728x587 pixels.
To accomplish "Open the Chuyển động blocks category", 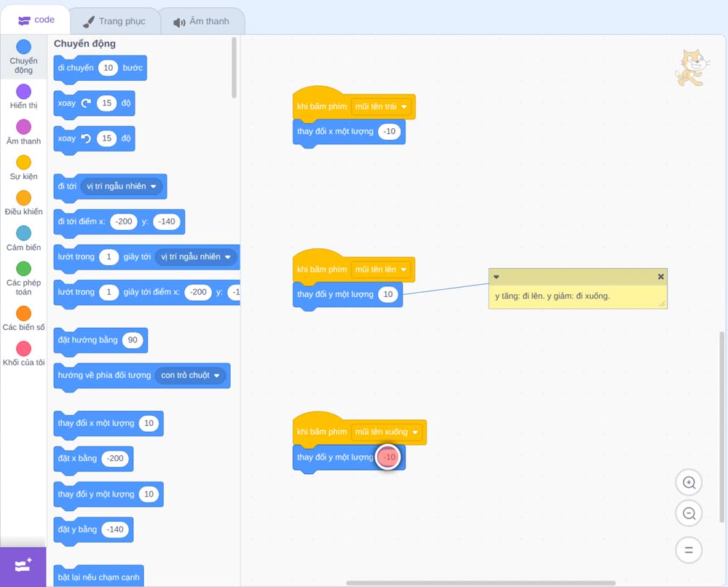I will pos(23,57).
